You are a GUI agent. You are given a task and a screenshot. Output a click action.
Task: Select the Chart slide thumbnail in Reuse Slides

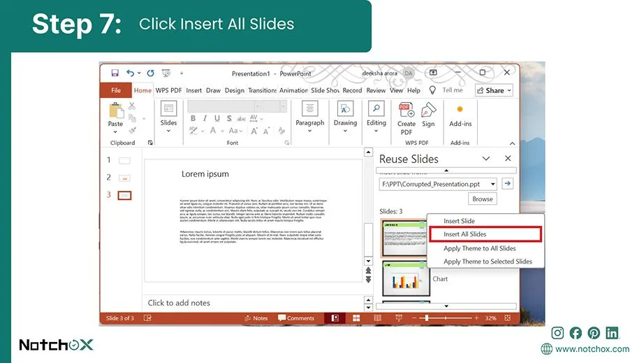(x=406, y=278)
